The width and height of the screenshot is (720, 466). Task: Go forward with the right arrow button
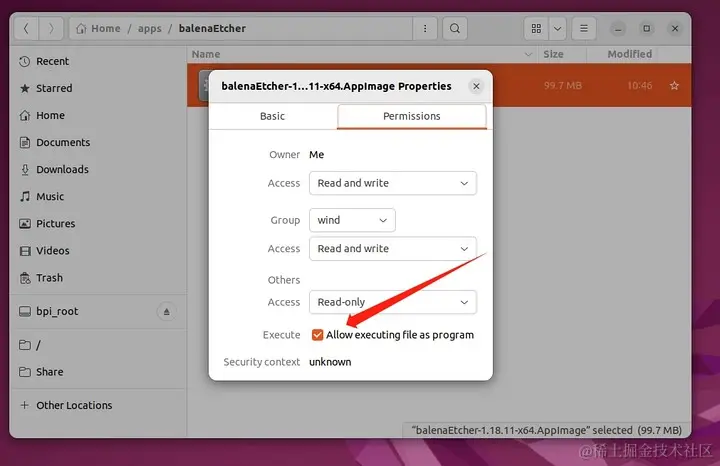pos(51,28)
